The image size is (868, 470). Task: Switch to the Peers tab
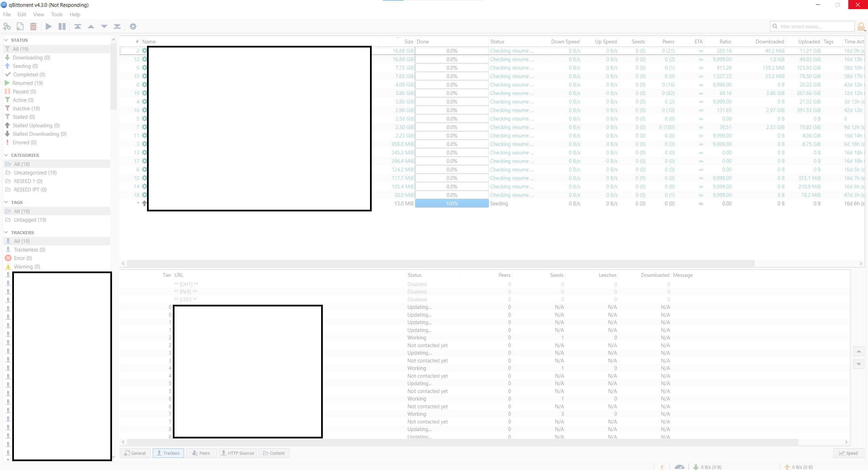pos(201,453)
